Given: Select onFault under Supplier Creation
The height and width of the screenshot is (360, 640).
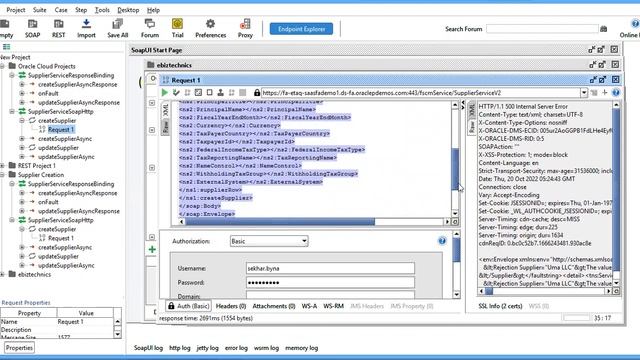Looking at the screenshot, I should (48, 202).
